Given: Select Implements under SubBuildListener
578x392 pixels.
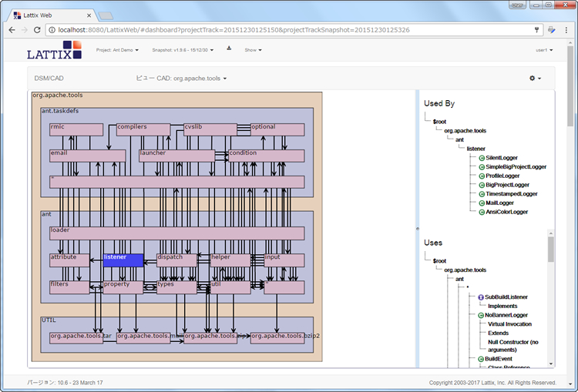Looking at the screenshot, I should (502, 307).
